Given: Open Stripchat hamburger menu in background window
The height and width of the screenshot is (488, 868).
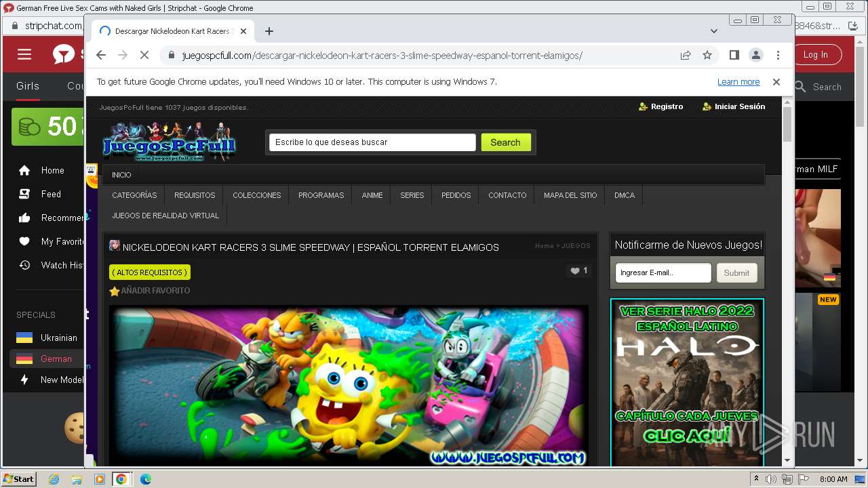Looking at the screenshot, I should click(24, 54).
